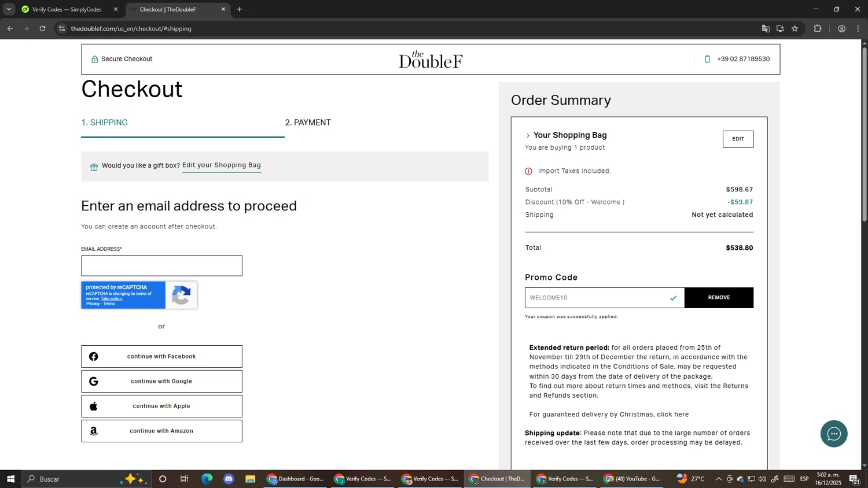Viewport: 868px width, 488px height.
Task: Continue with Apple
Action: (x=161, y=406)
